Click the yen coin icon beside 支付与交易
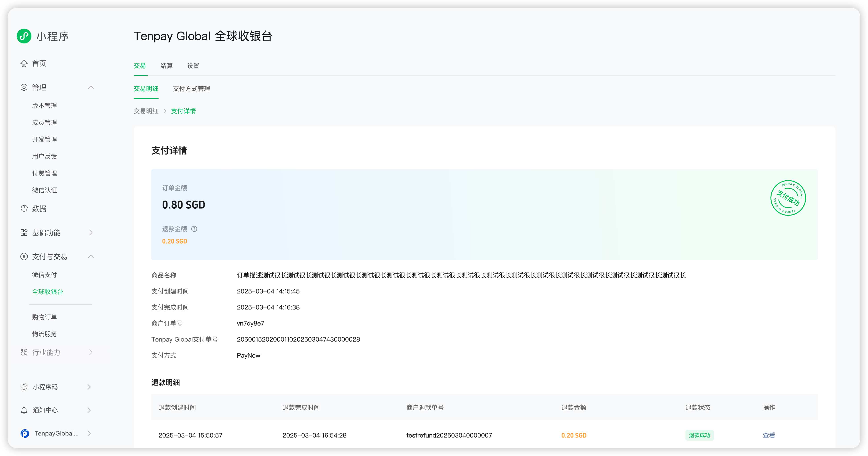868x456 pixels. (x=24, y=256)
